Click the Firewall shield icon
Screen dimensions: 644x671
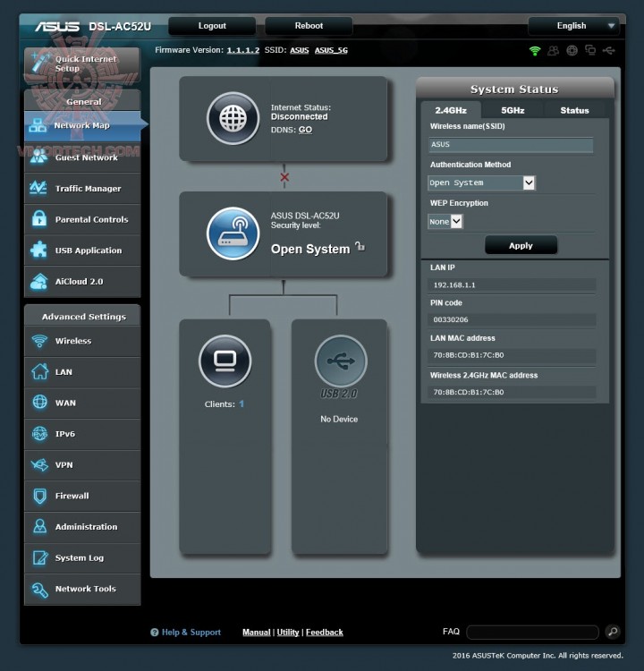[x=39, y=496]
